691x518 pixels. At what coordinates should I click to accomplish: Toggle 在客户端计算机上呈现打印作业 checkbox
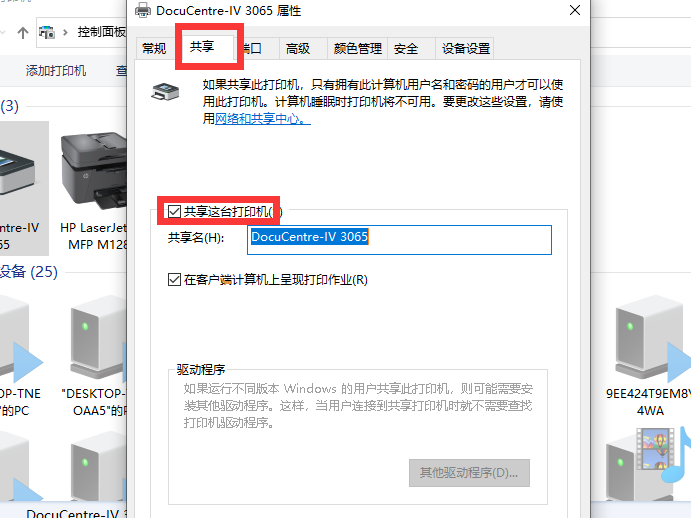(x=175, y=279)
